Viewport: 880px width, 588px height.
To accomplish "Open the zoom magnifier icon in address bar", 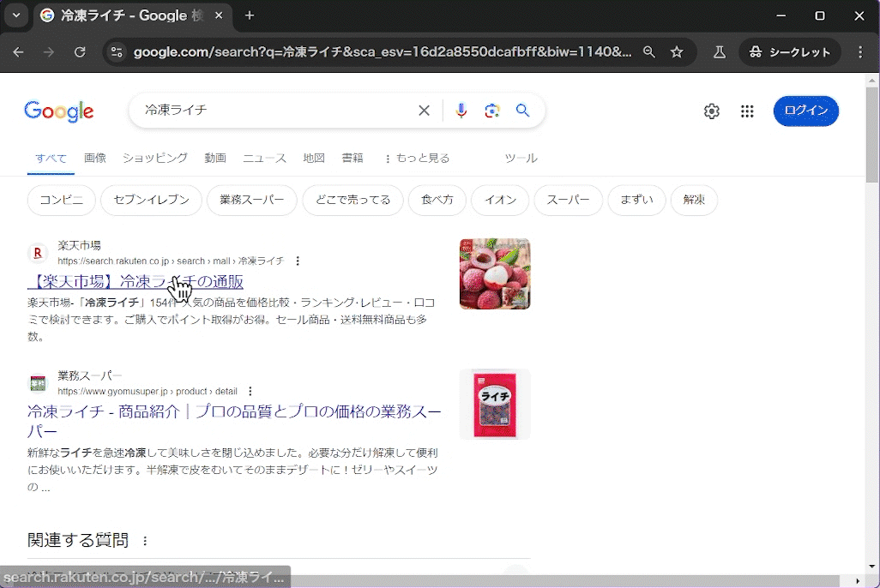I will [649, 52].
